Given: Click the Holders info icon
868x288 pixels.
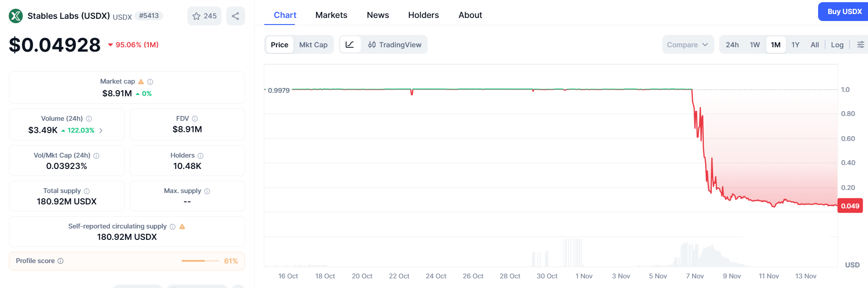Looking at the screenshot, I should point(200,156).
